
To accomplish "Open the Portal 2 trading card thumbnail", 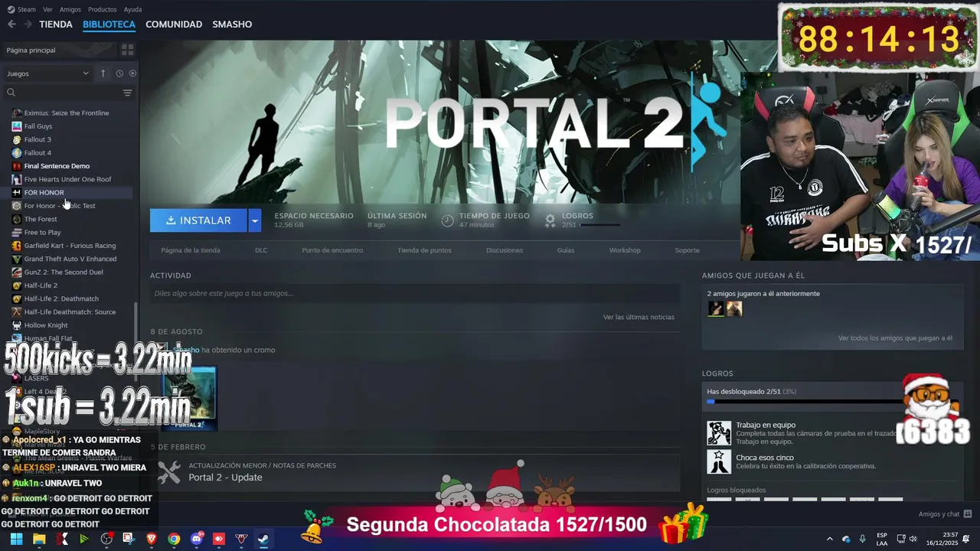I will point(189,398).
